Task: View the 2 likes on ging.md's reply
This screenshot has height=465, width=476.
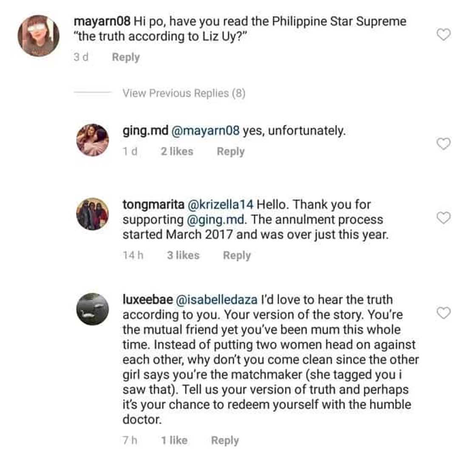Action: [177, 151]
